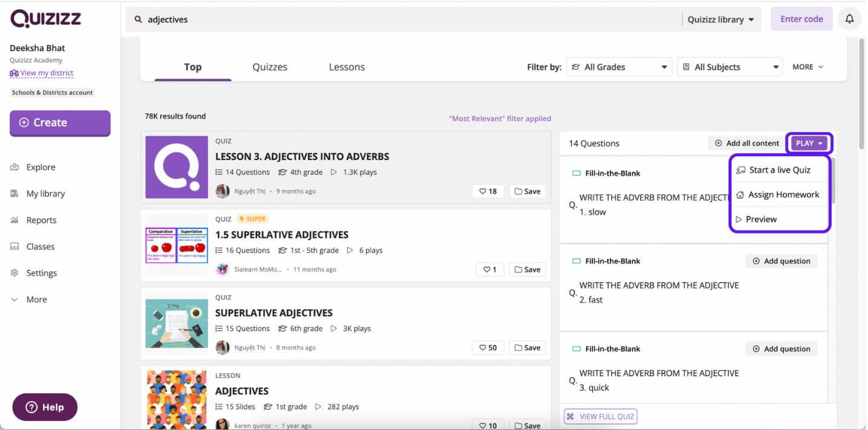This screenshot has width=868, height=430.
Task: Click the quiz preview panel scrollbar
Action: [x=832, y=180]
